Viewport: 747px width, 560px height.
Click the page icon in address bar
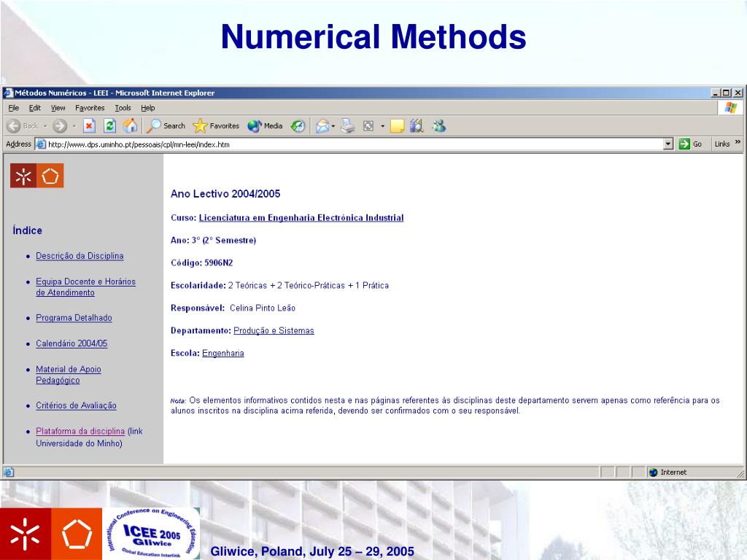[x=41, y=144]
